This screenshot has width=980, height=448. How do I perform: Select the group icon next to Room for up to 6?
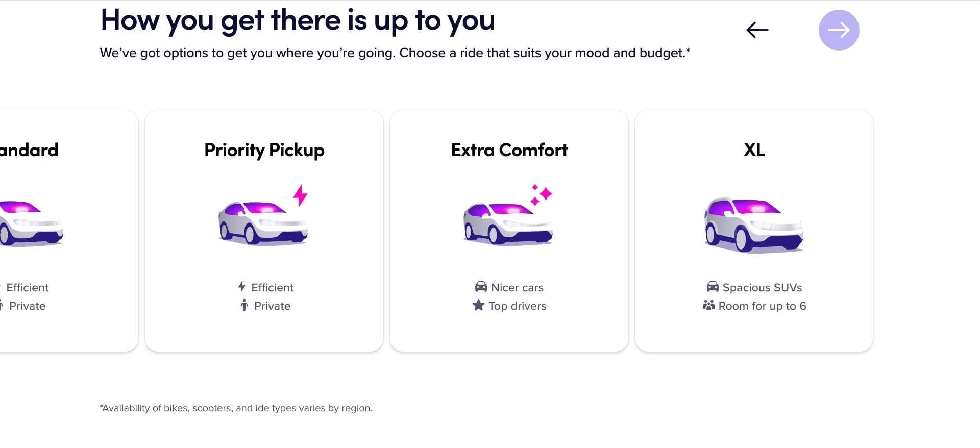click(x=708, y=305)
